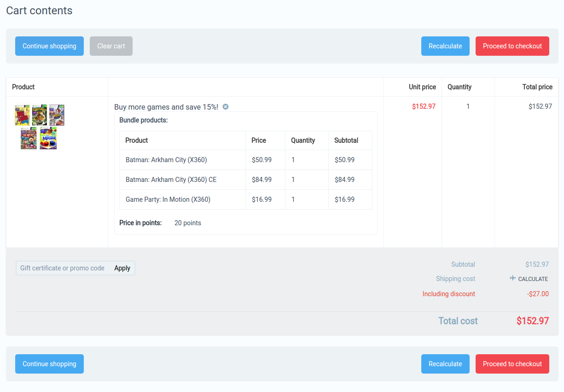Click the top Recalculate button
The width and height of the screenshot is (564, 392).
[445, 46]
